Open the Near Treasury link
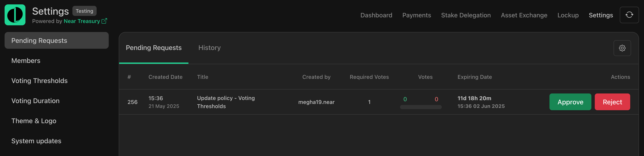Viewport: 644px width, 156px height. (82, 21)
